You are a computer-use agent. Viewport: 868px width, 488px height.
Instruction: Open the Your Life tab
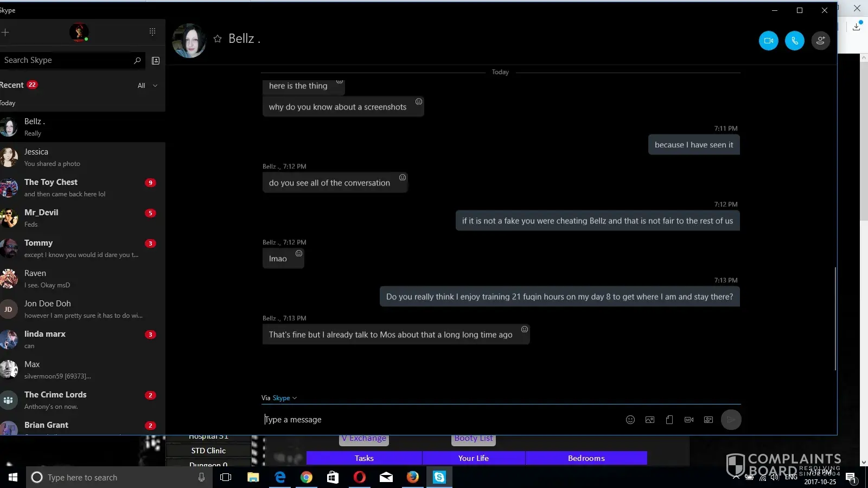tap(473, 458)
